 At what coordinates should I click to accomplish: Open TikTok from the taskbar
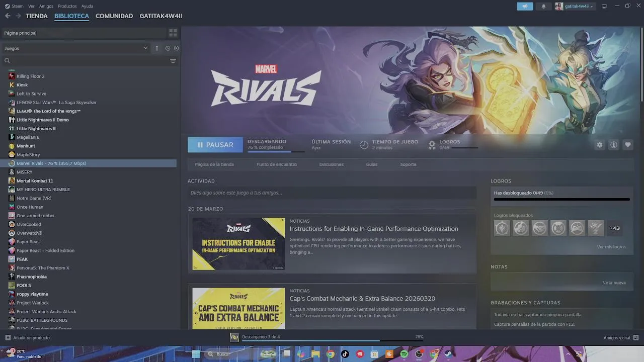tap(345, 354)
